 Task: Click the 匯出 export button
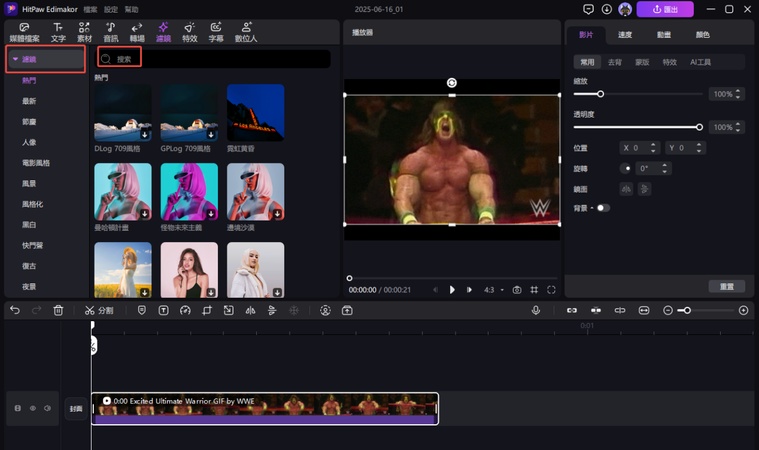665,9
